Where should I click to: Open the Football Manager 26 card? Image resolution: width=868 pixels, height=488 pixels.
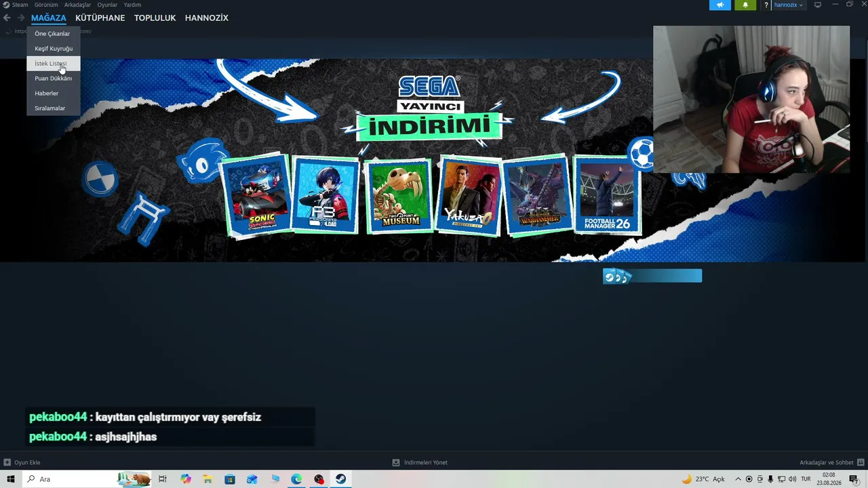pyautogui.click(x=607, y=195)
